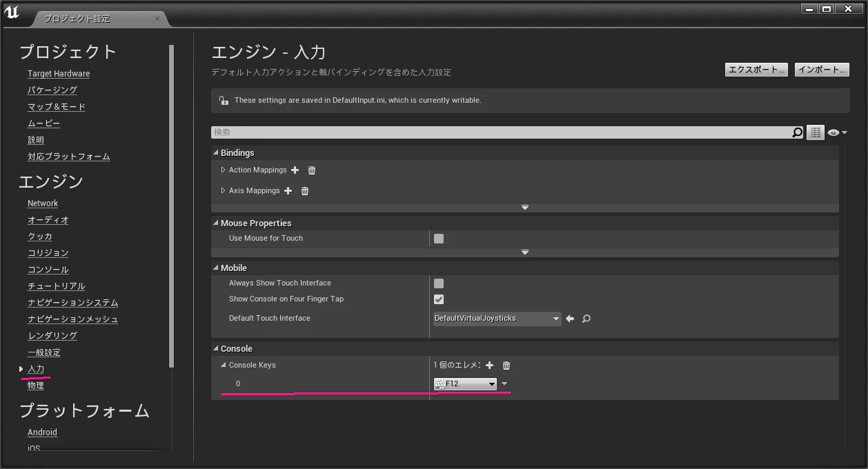Open element options arrow beside F12
Image resolution: width=868 pixels, height=469 pixels.
tap(504, 384)
